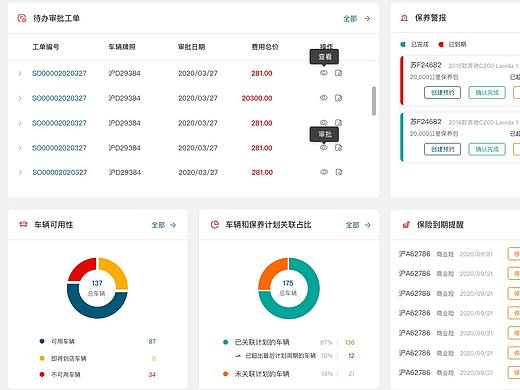Sort by the 车辆牌照 column header
The height and width of the screenshot is (390, 520).
pyautogui.click(x=122, y=47)
